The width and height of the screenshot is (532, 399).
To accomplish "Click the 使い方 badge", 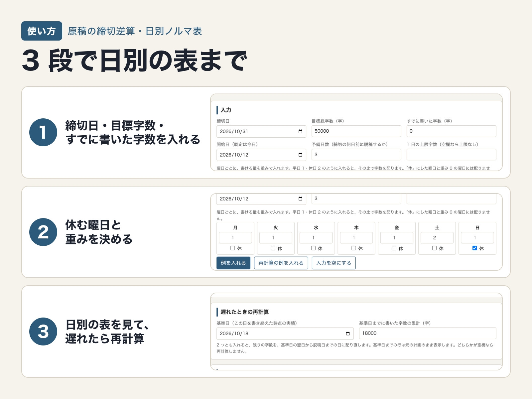I will (x=42, y=31).
